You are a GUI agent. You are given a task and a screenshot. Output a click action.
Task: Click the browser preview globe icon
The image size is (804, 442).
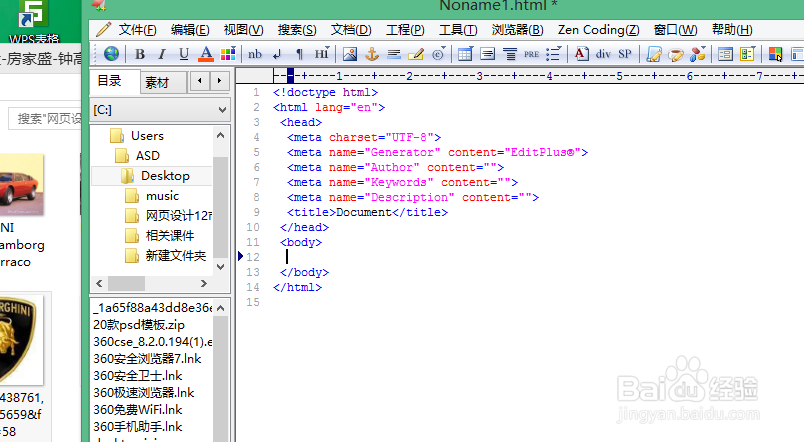coord(111,53)
